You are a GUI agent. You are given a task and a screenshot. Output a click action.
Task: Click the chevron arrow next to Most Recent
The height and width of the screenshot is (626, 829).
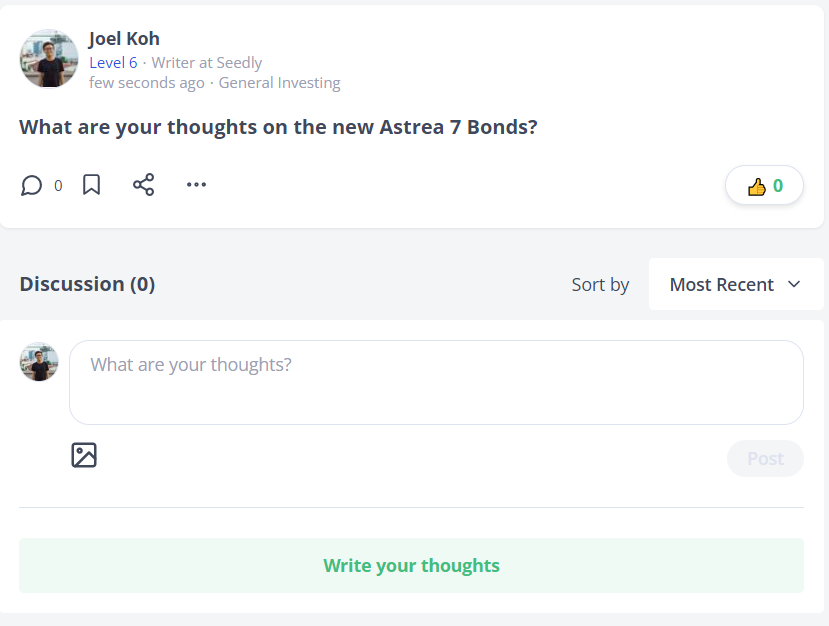tap(794, 284)
